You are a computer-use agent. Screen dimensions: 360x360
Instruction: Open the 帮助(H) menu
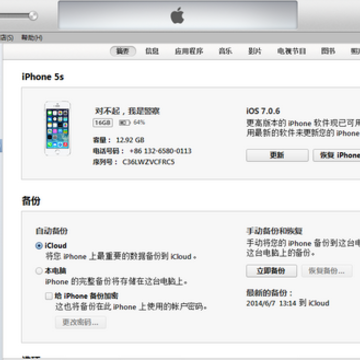coord(32,38)
